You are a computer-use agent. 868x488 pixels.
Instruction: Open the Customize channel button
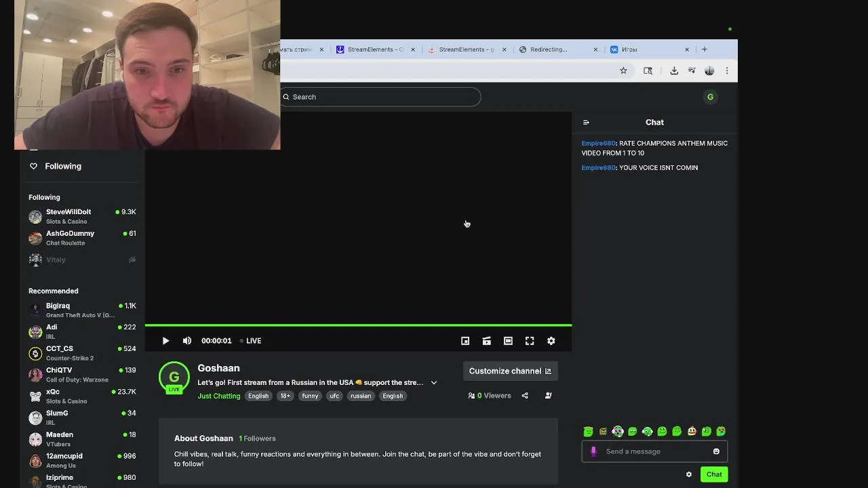click(x=510, y=371)
